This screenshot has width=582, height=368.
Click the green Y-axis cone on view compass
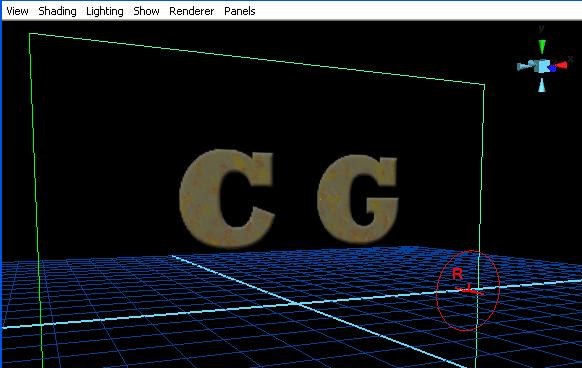(x=542, y=46)
